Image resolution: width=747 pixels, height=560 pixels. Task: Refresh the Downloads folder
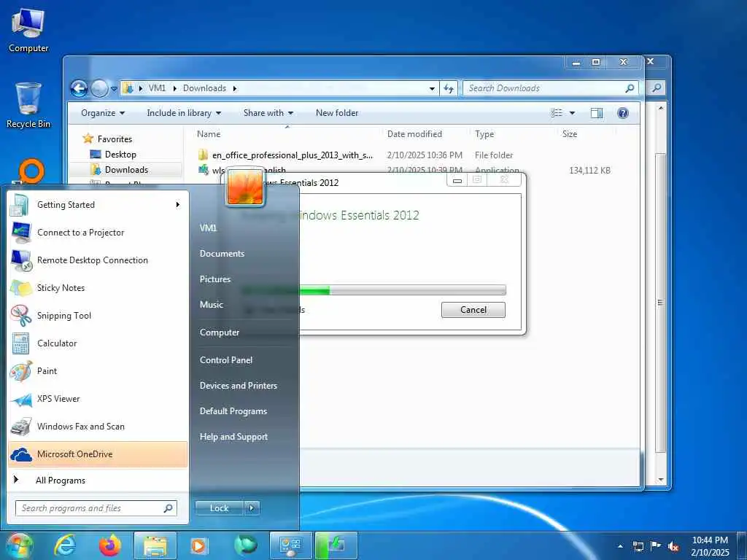[449, 88]
